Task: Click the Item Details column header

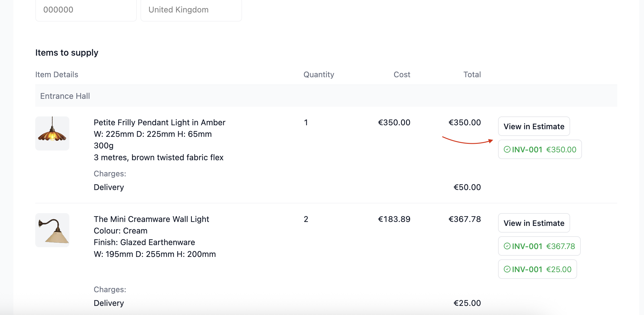Action: click(57, 74)
